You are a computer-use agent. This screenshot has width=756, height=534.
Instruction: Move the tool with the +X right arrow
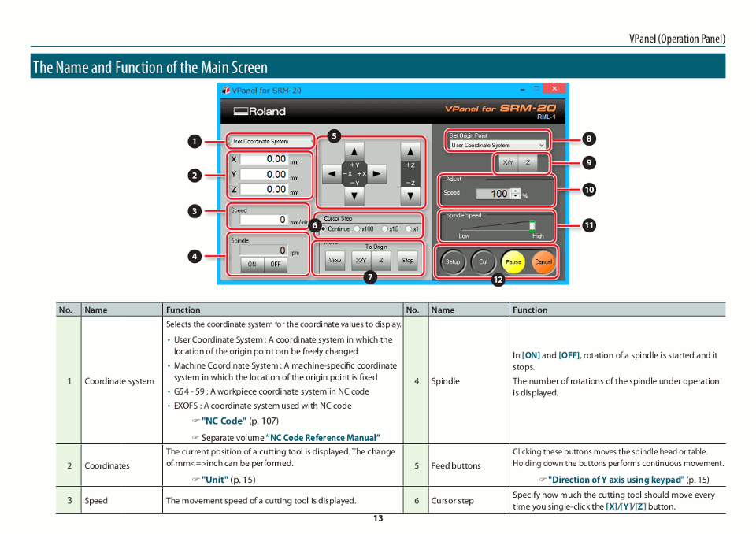coord(376,173)
